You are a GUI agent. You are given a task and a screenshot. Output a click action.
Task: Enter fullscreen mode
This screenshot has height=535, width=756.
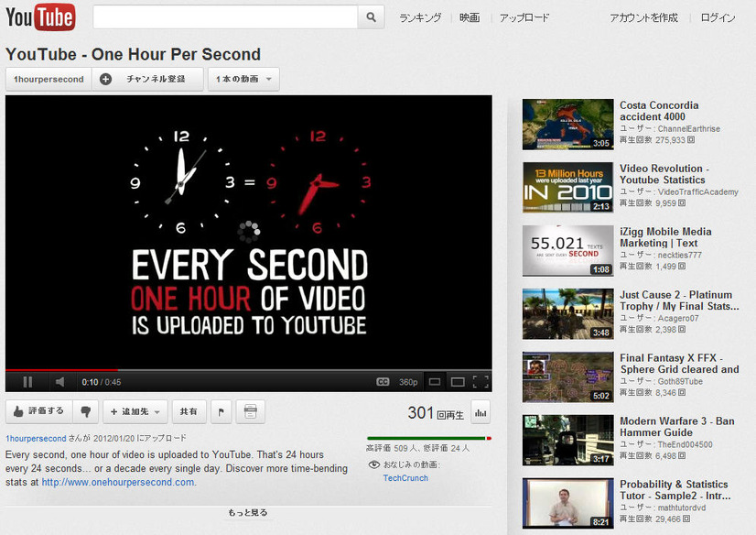(481, 382)
